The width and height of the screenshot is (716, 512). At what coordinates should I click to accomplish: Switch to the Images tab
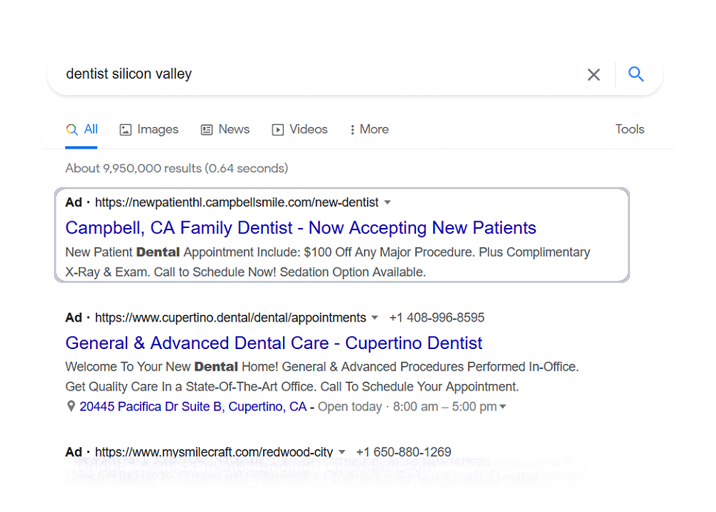149,130
